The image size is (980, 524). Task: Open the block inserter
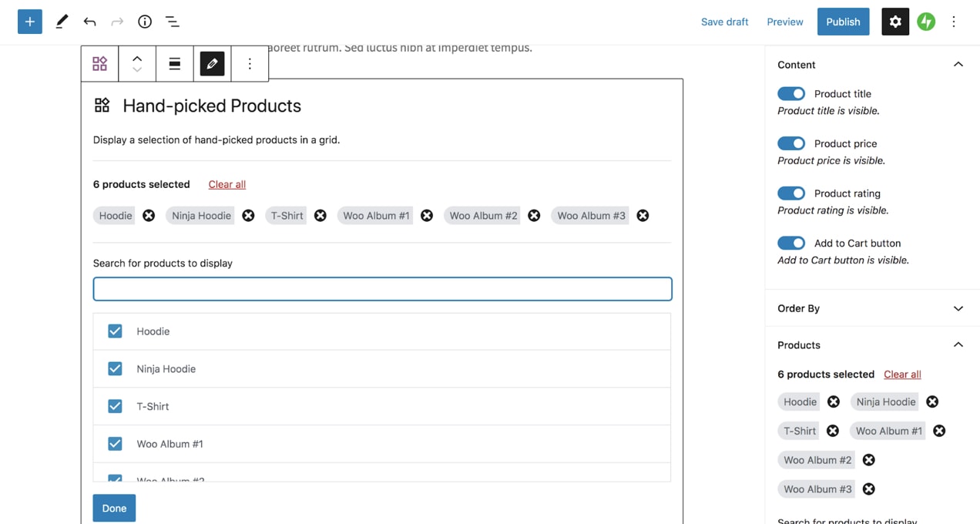click(30, 22)
